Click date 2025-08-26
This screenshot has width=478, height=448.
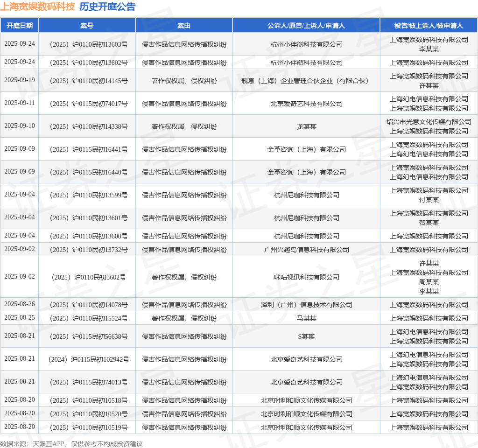(20, 304)
